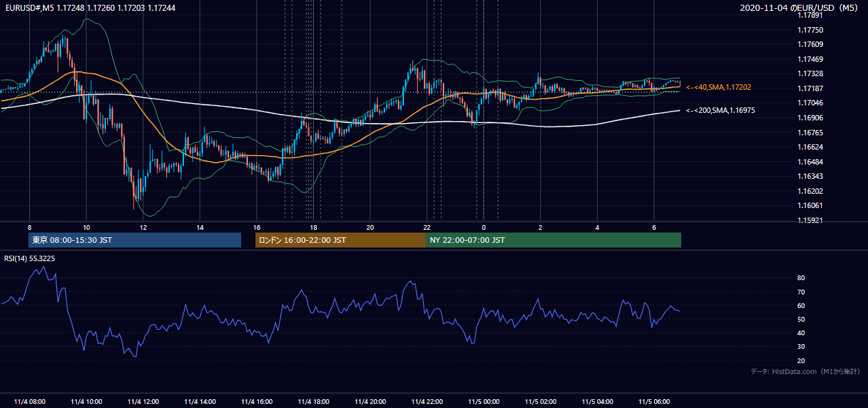
Task: Click the Tokyo 東京 08:00-15:30 JST session bar
Action: coord(134,240)
